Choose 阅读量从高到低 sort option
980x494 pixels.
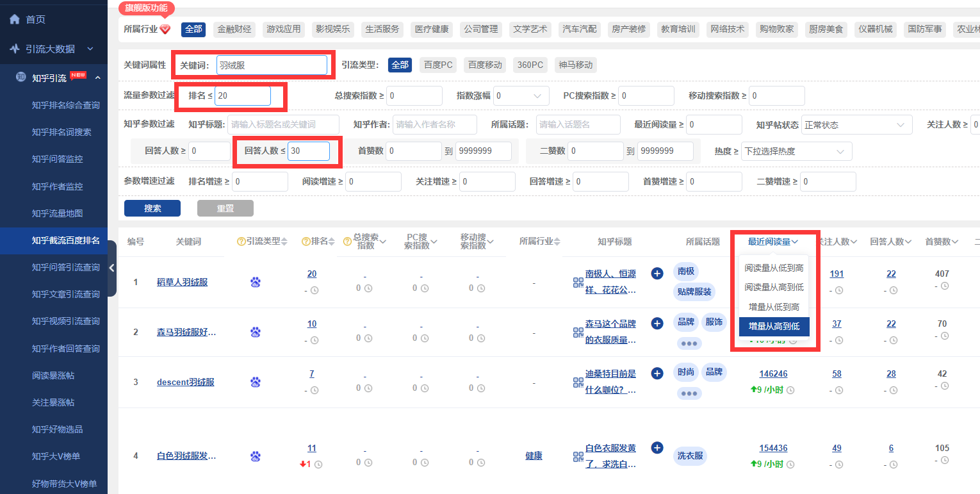[774, 287]
